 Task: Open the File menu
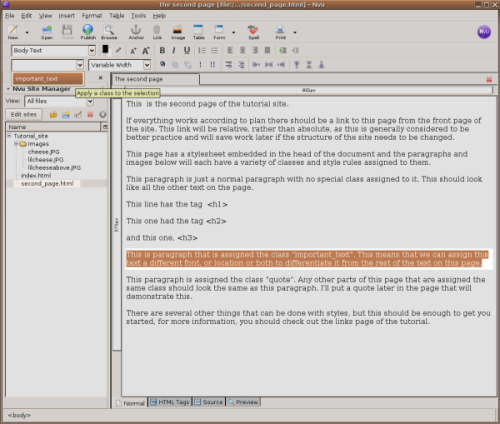(10, 16)
